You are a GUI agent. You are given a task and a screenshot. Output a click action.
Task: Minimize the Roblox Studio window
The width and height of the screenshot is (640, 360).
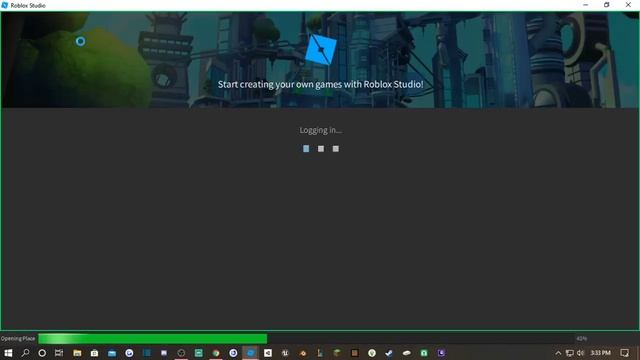(586, 5)
